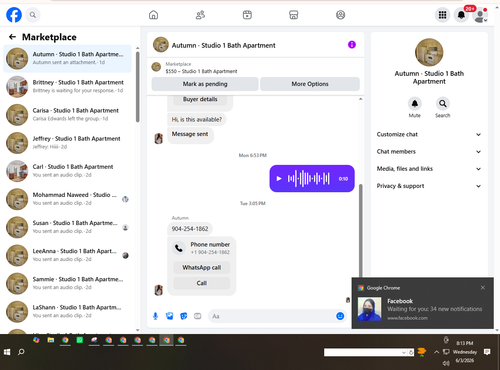
Task: Click the Call button
Action: [x=202, y=283]
